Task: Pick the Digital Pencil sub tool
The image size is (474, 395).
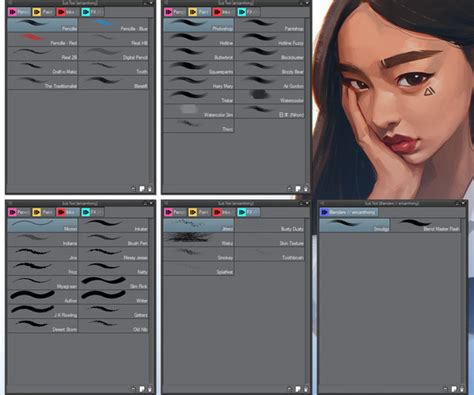Action: click(113, 54)
